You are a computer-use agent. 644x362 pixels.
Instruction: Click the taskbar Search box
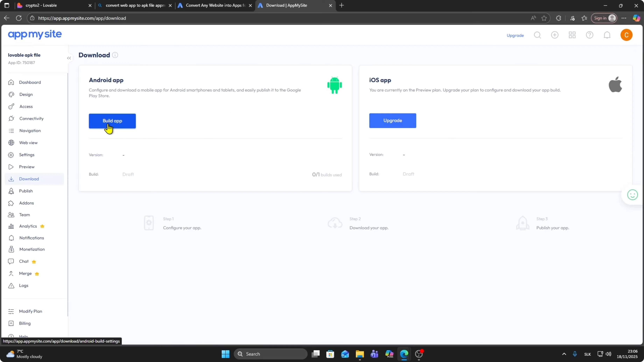(271, 354)
